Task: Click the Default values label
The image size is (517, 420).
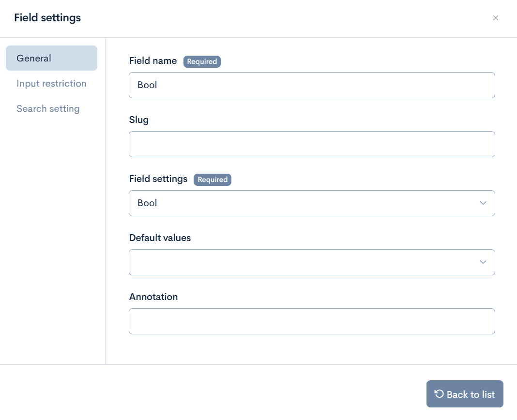Action: tap(160, 238)
